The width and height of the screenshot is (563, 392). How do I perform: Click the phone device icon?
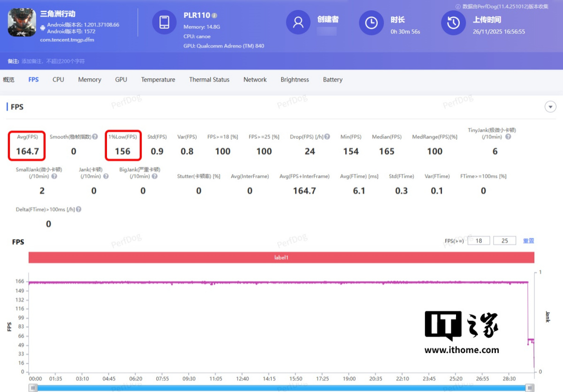[x=164, y=22]
